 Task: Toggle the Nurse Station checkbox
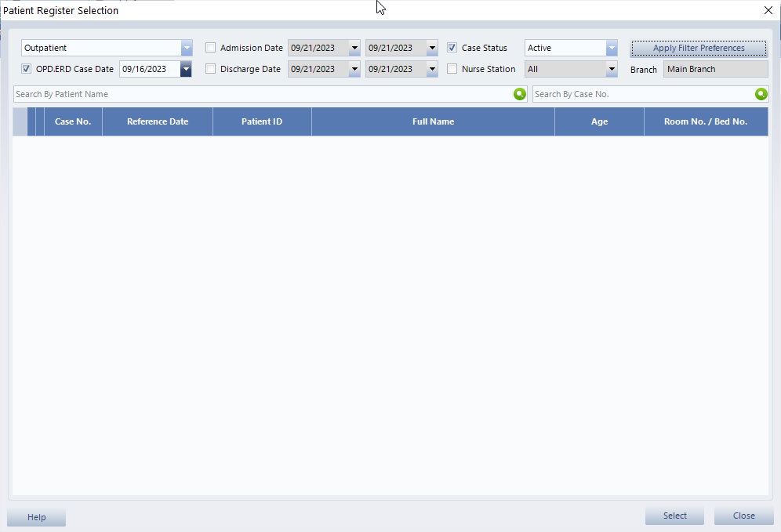452,69
